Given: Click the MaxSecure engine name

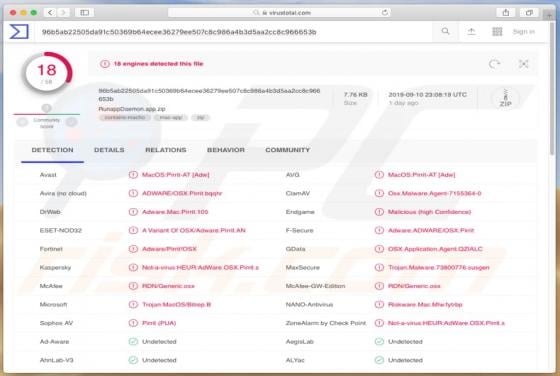Looking at the screenshot, I should point(302,267).
